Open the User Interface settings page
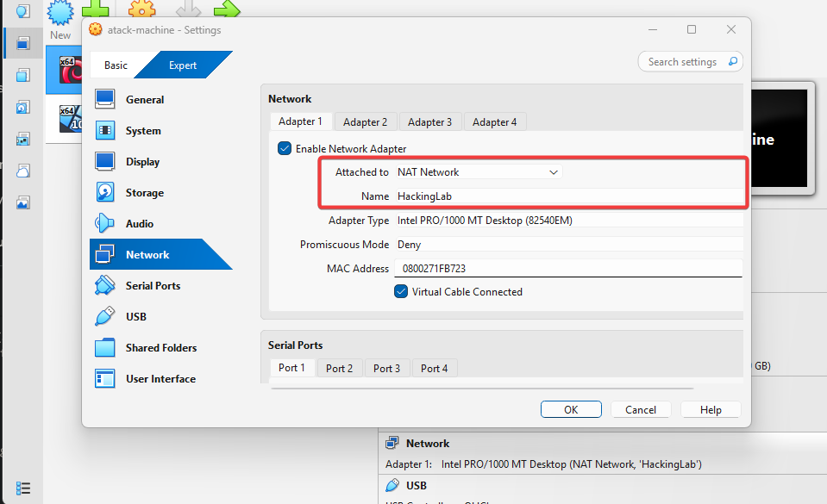Viewport: 827px width, 504px height. tap(161, 379)
